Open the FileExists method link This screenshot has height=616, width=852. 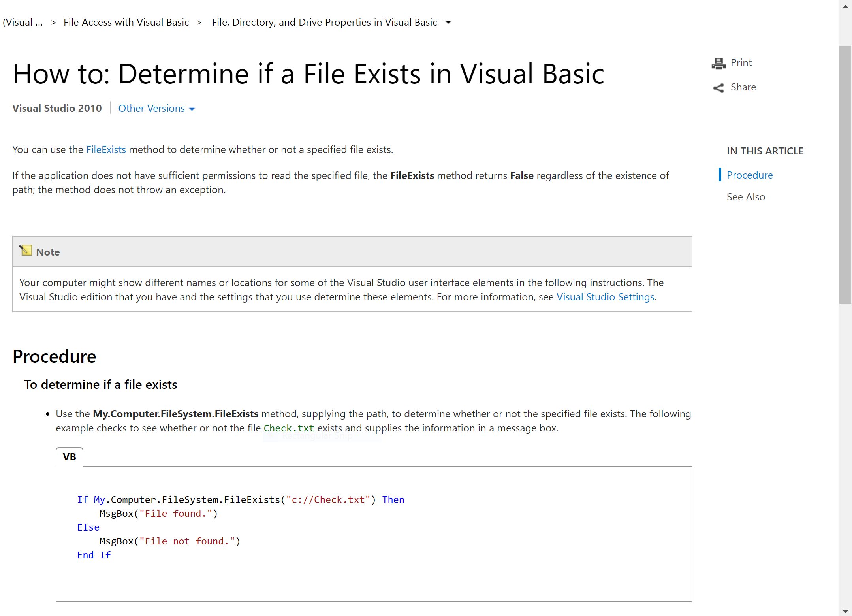pyautogui.click(x=106, y=149)
